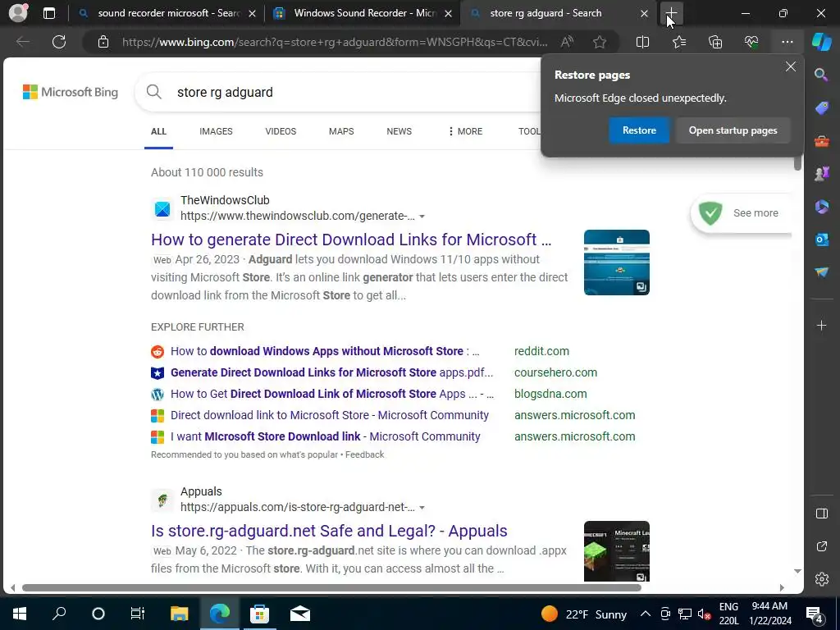Screen dimensions: 840x630
Task: Open Mail app from taskbar
Action: 300,614
